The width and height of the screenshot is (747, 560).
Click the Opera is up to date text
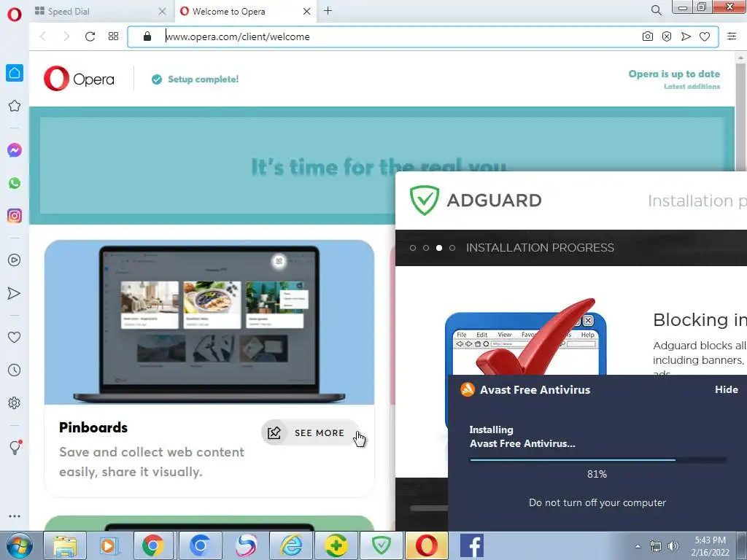click(674, 74)
